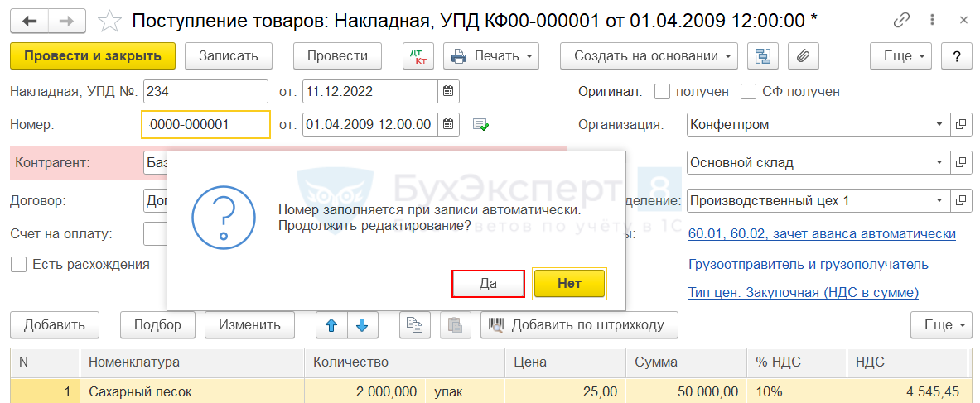
Task: Select the price cell 25,00
Action: coord(565,391)
